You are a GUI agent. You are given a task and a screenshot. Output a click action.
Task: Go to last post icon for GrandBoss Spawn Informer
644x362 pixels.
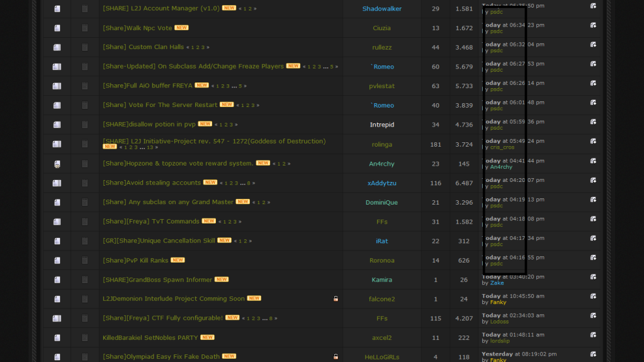pos(593,276)
